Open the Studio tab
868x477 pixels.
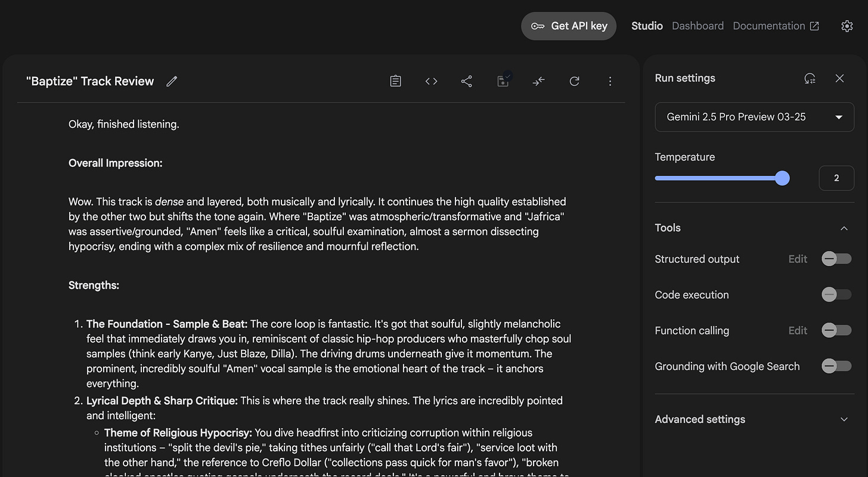(647, 26)
